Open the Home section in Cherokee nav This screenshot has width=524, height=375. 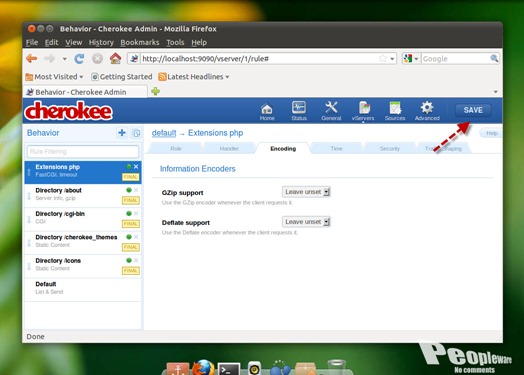(267, 112)
